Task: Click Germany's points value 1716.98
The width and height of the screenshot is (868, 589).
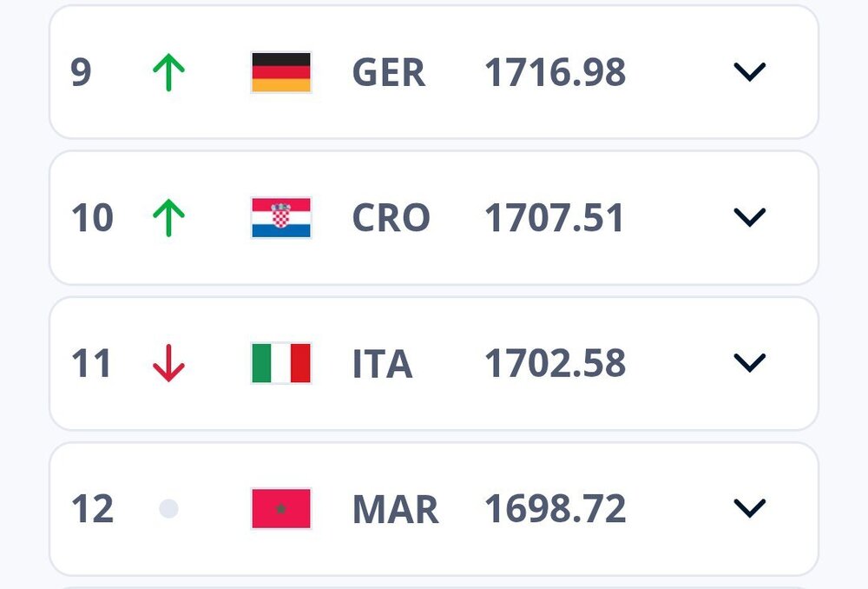Action: tap(555, 73)
